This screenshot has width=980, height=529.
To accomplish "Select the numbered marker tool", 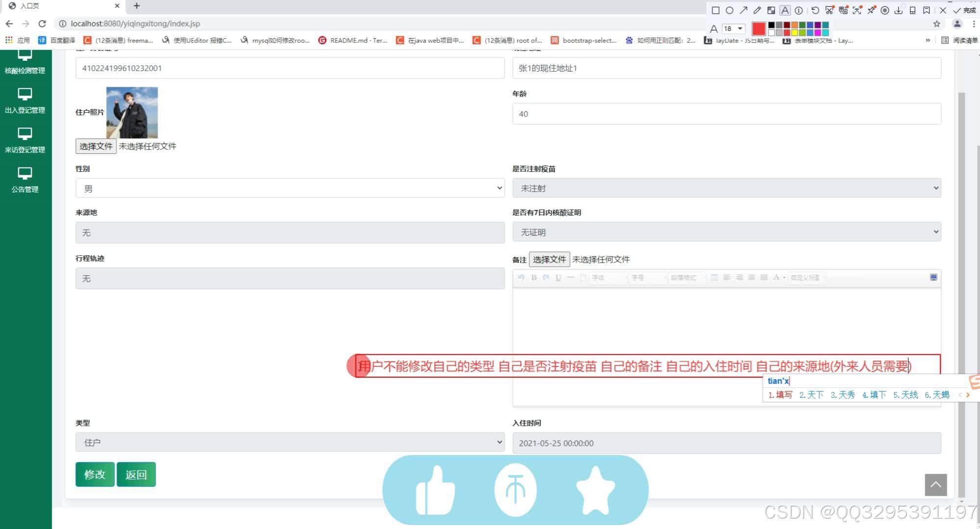I will (x=799, y=10).
